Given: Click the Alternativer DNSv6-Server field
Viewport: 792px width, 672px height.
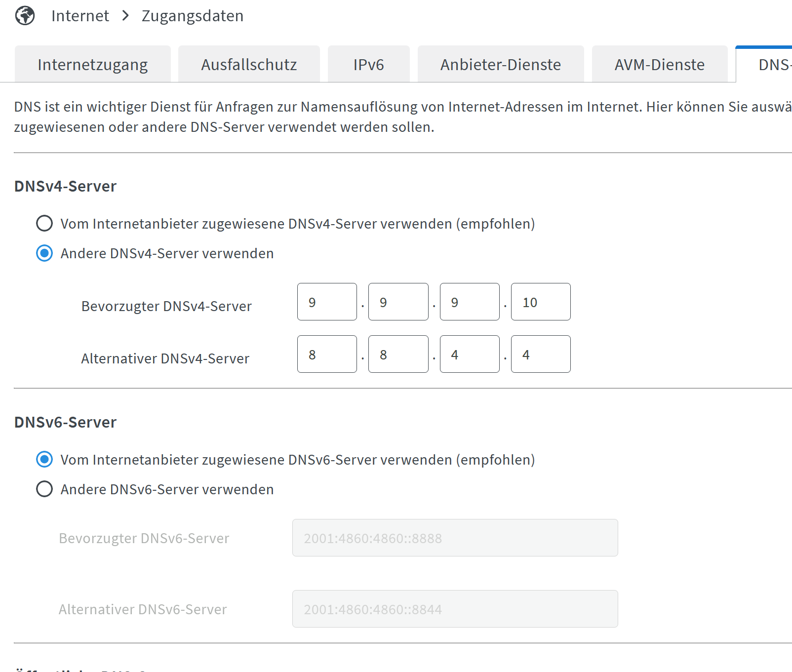Looking at the screenshot, I should coord(455,609).
